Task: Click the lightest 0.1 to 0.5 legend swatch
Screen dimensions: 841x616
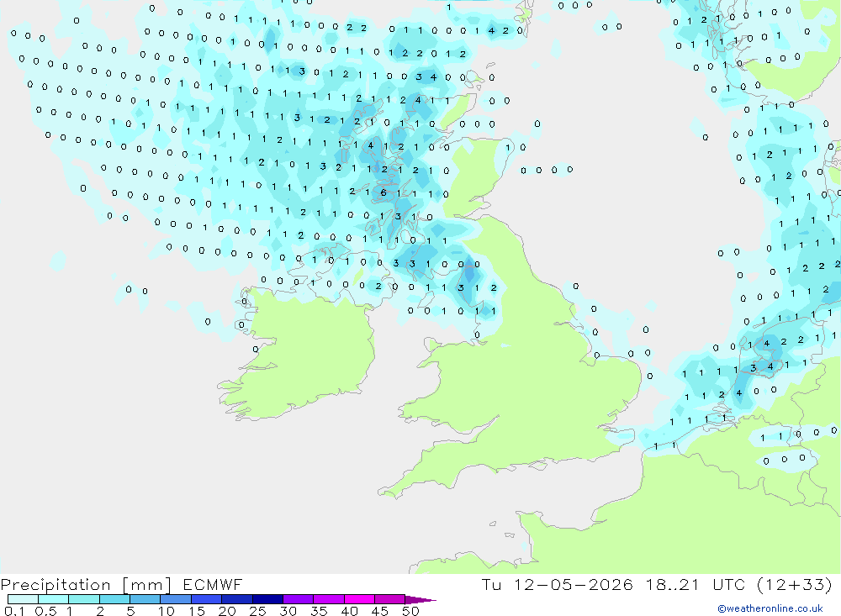Action: pyautogui.click(x=23, y=599)
